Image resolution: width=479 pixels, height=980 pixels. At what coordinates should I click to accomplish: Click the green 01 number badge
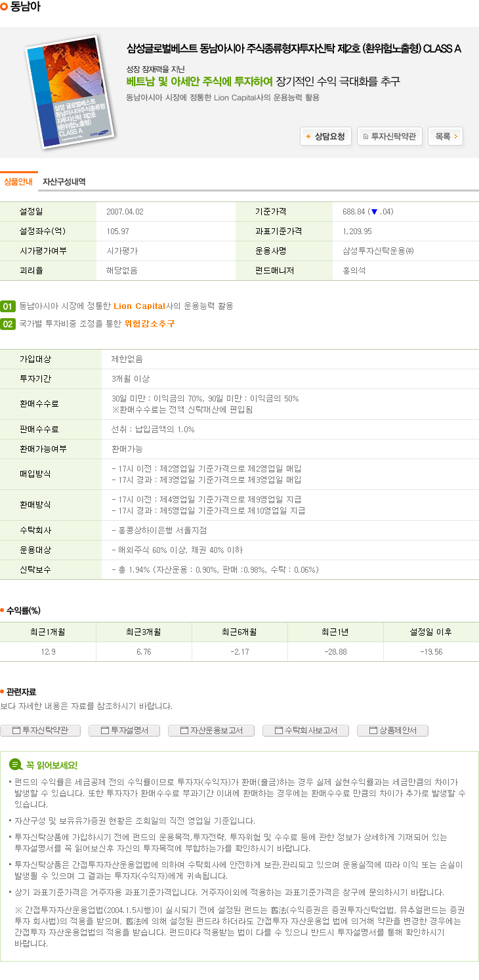8,306
